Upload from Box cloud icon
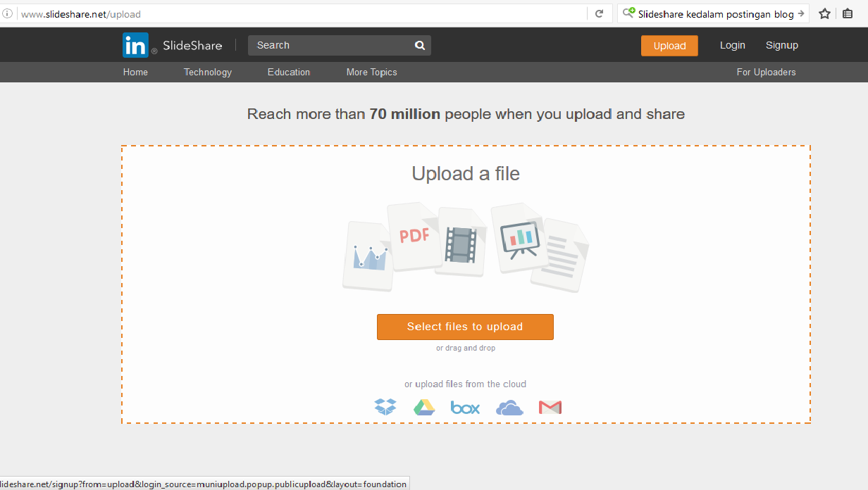Image resolution: width=868 pixels, height=490 pixels. [x=465, y=408]
